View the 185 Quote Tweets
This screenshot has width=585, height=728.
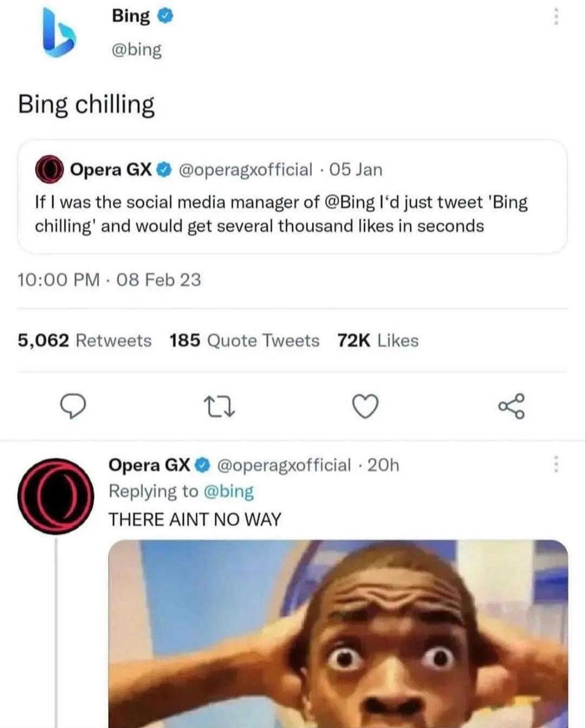(x=244, y=340)
